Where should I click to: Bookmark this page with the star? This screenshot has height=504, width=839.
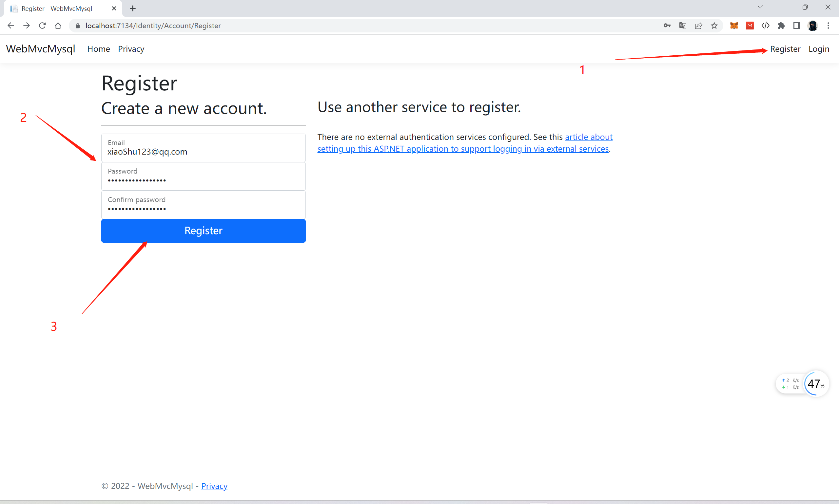pyautogui.click(x=714, y=26)
